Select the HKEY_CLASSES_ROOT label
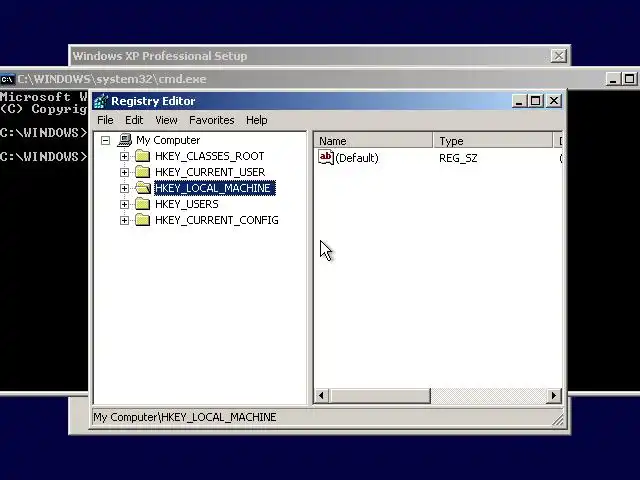This screenshot has width=640, height=480. tap(209, 156)
